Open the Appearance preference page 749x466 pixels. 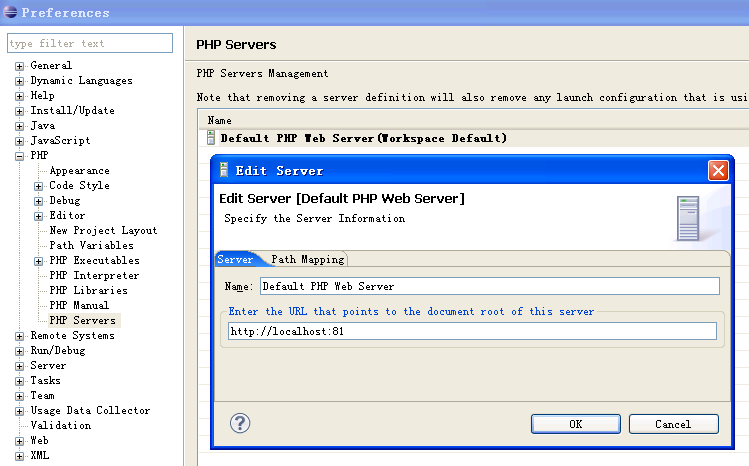79,170
